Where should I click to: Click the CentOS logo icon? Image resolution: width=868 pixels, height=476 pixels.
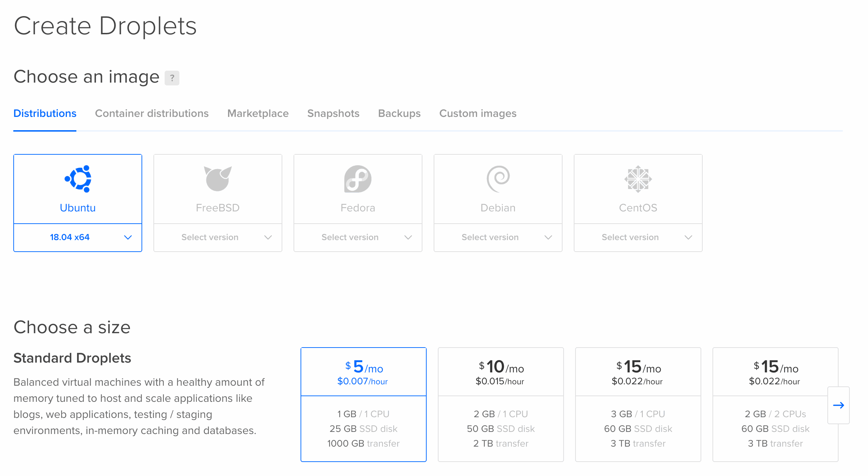[x=638, y=179]
